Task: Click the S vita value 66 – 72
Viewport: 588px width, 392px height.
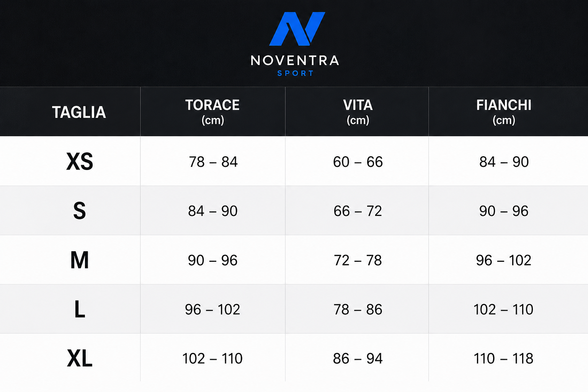Action: coord(358,211)
